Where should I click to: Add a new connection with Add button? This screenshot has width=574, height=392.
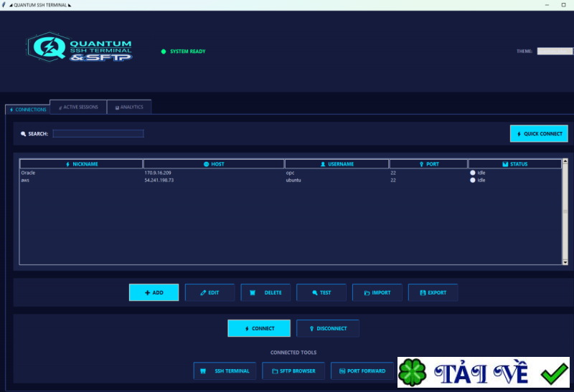(154, 292)
